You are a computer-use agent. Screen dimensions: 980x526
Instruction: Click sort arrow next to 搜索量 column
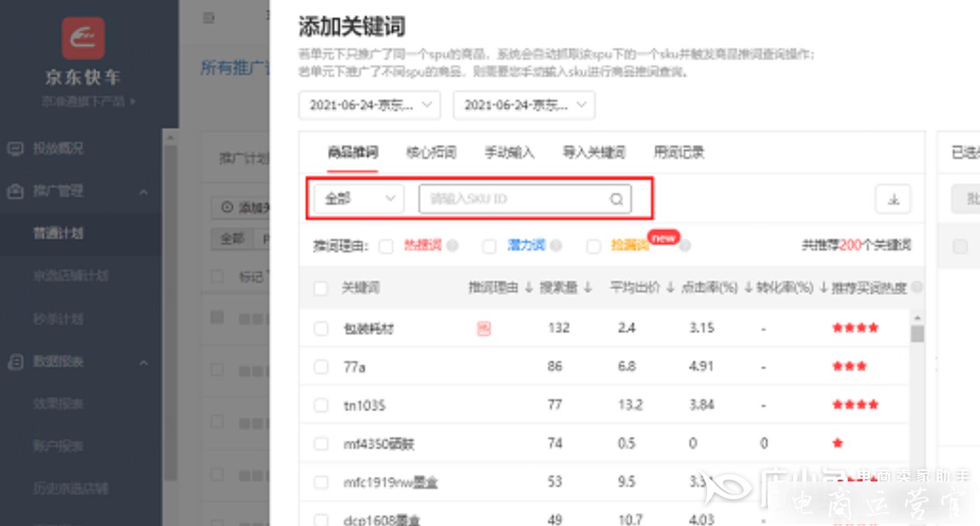click(588, 287)
